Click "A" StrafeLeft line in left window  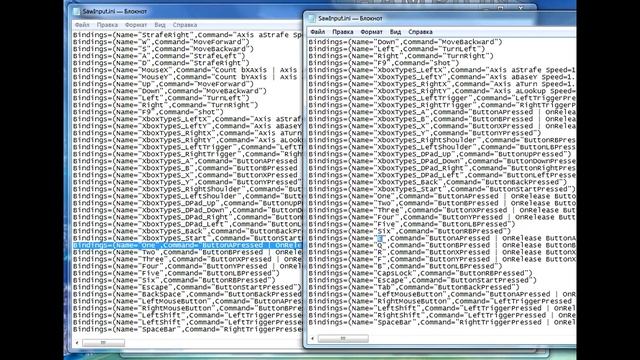click(159, 56)
